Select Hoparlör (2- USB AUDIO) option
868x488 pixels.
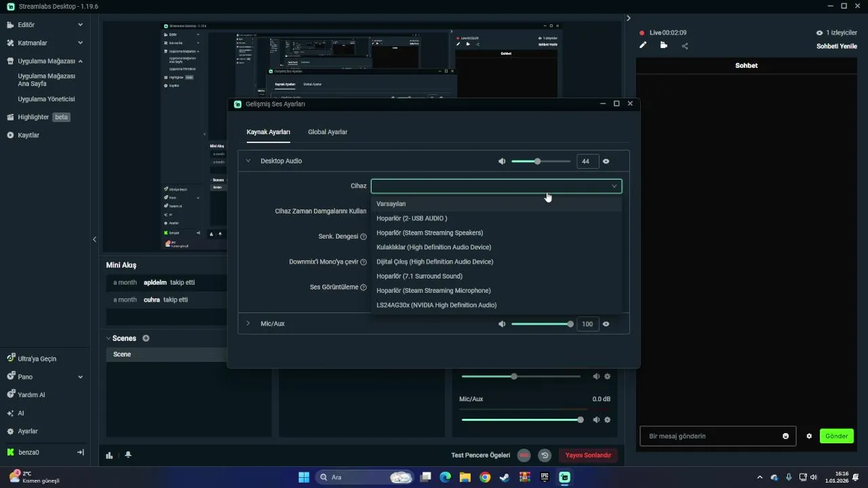click(x=496, y=218)
